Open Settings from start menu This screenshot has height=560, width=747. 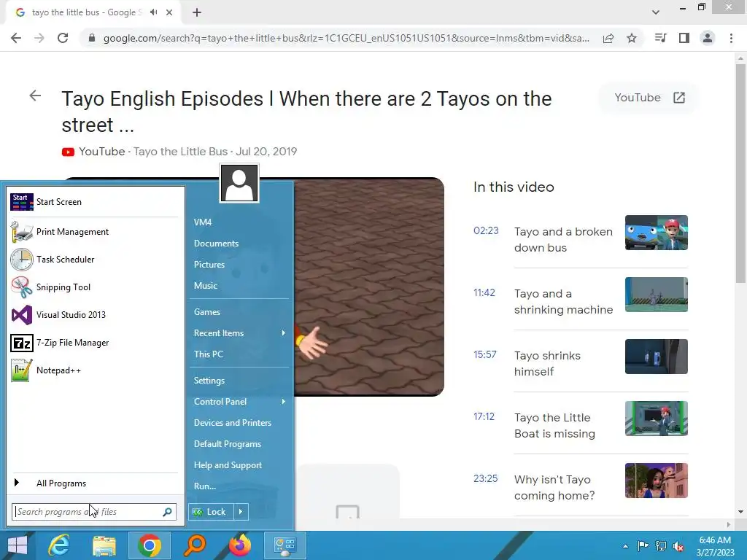click(x=209, y=381)
